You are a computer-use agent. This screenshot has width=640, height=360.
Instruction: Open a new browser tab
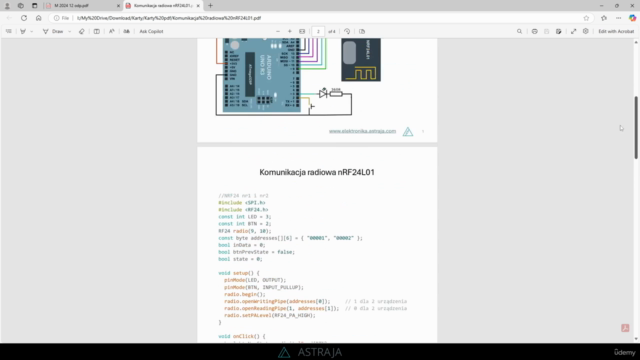coord(210,6)
